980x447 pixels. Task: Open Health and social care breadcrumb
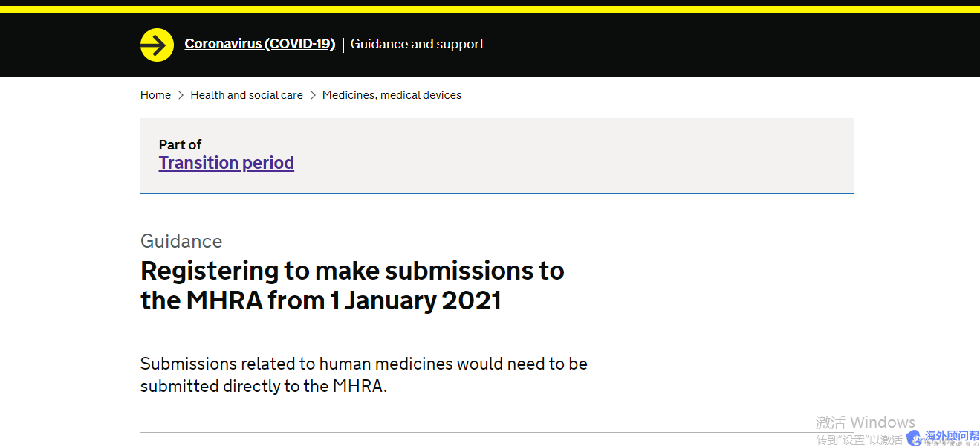246,95
